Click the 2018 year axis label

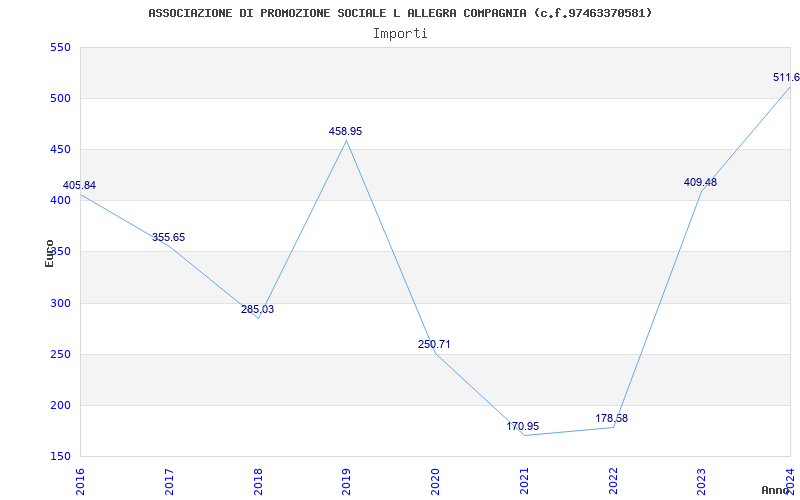pos(258,481)
